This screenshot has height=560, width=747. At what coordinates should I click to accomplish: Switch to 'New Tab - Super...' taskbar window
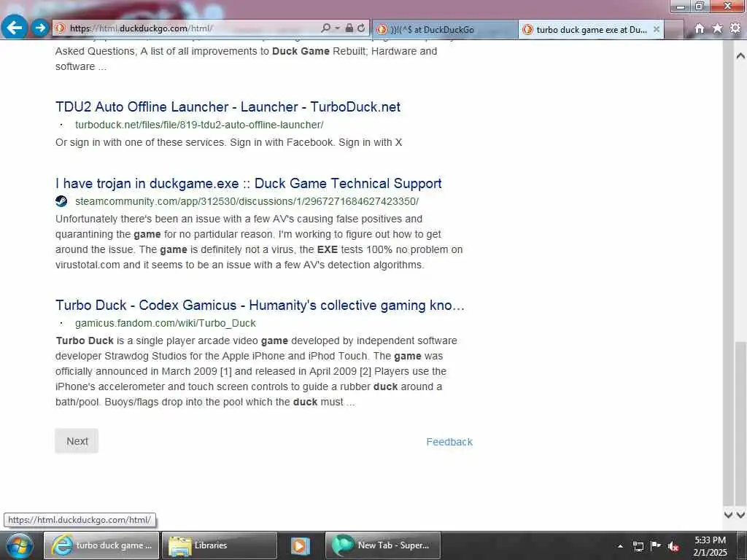382,545
